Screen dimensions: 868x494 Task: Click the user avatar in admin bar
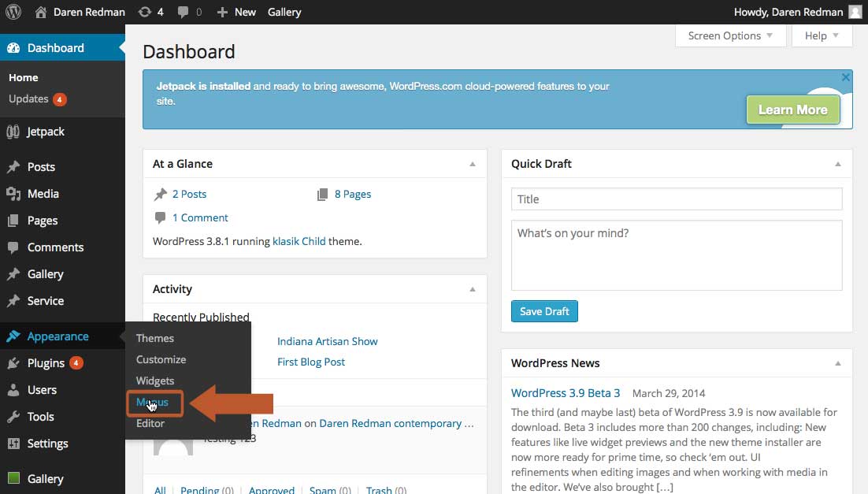click(855, 12)
